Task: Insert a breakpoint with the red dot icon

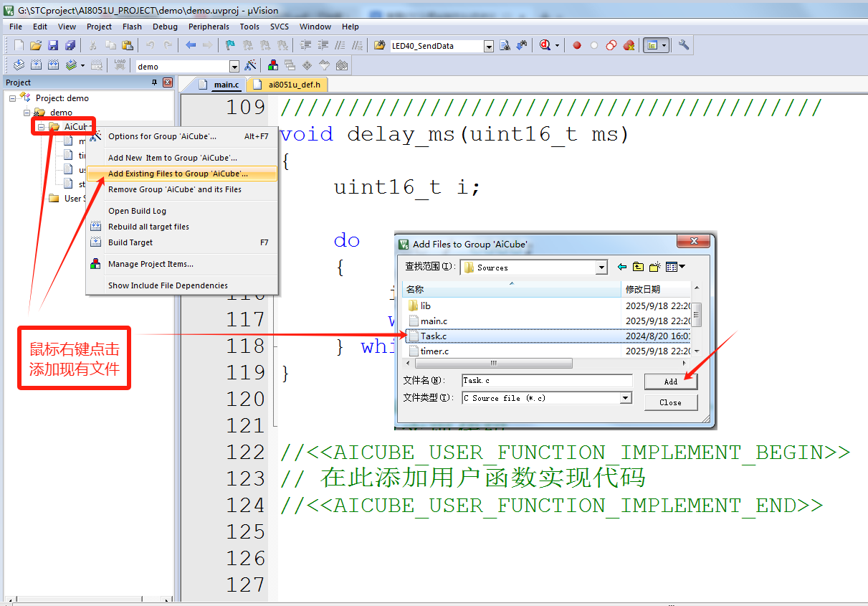Action: click(x=576, y=45)
